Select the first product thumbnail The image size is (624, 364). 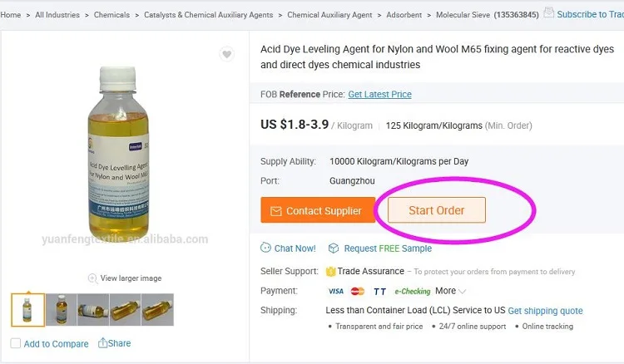[x=28, y=309]
